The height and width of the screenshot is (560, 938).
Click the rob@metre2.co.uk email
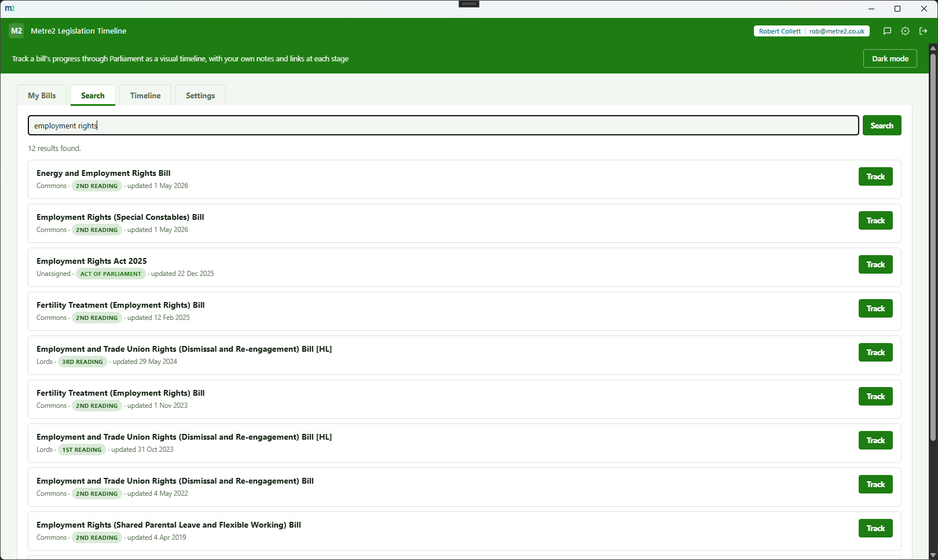pyautogui.click(x=837, y=31)
